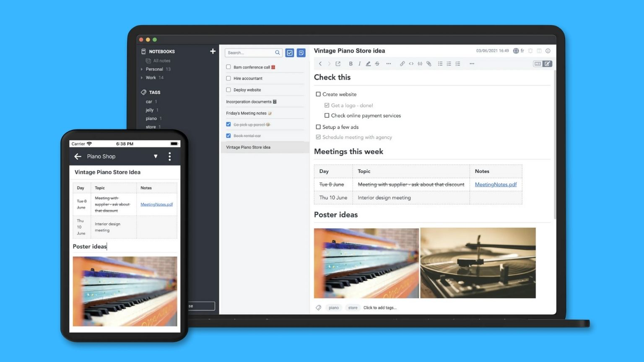Insert a checkbox list
The image size is (644, 362).
click(x=458, y=64)
